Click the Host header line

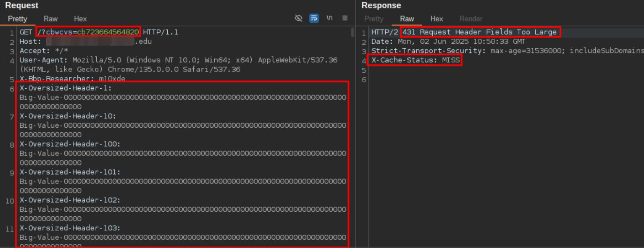[86, 42]
